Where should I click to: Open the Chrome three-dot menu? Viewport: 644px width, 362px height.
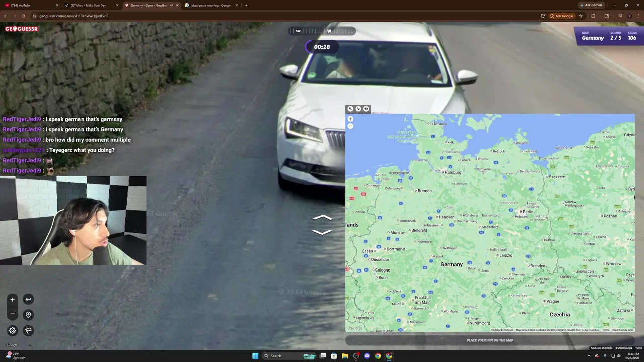tap(638, 16)
